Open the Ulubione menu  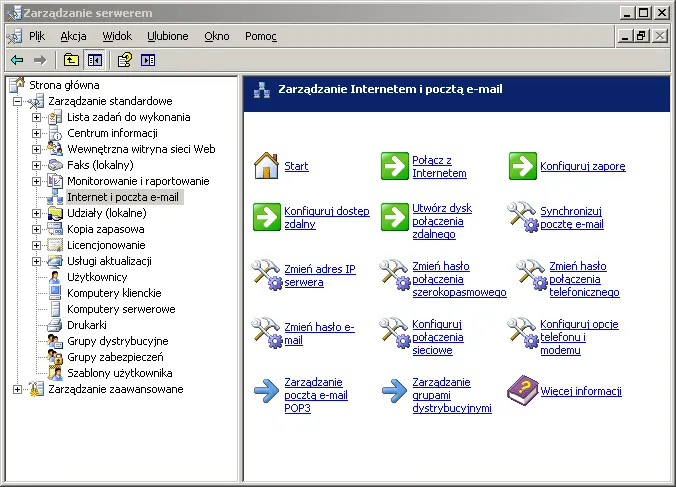(x=168, y=36)
